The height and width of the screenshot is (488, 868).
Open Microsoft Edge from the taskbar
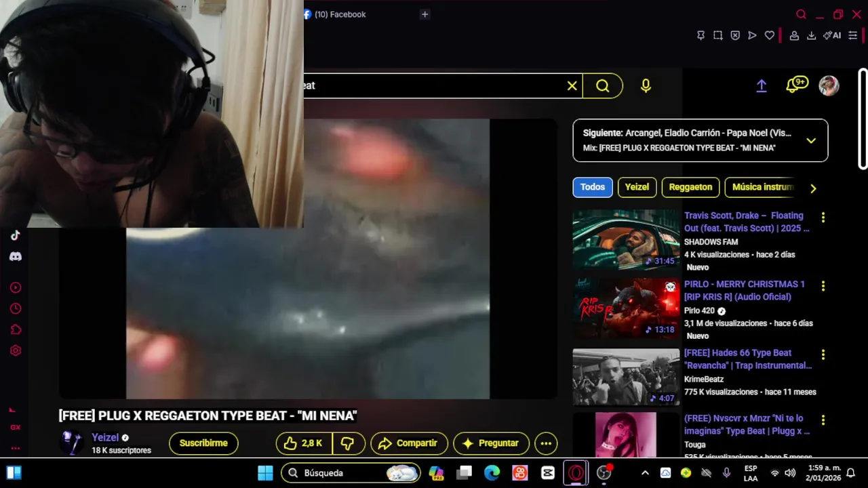[492, 473]
